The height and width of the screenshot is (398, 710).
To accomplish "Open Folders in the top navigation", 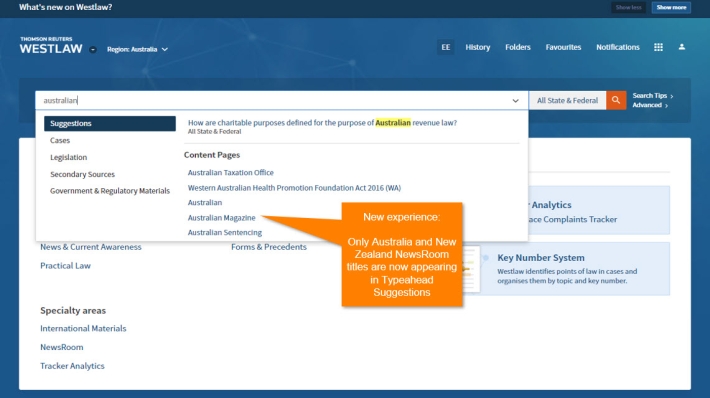I will [518, 47].
